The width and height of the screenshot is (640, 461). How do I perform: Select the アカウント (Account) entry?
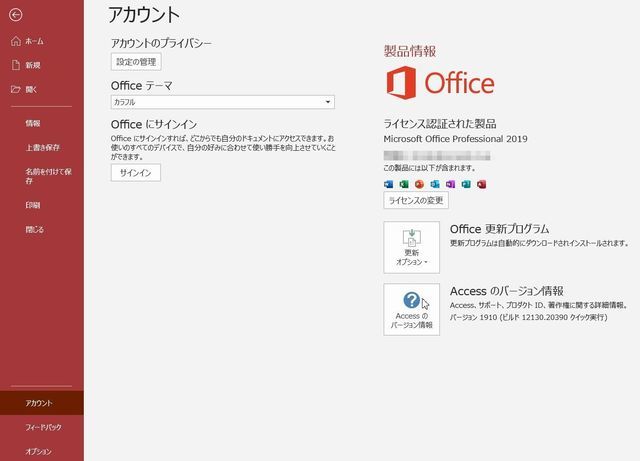point(42,403)
